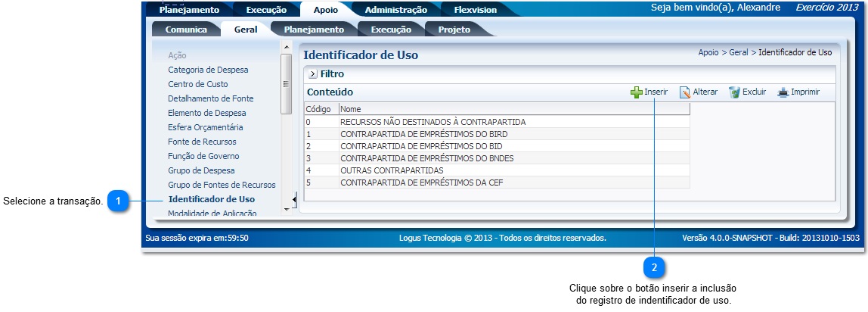Open Ação in the sidebar
The width and height of the screenshot is (868, 312).
point(177,55)
